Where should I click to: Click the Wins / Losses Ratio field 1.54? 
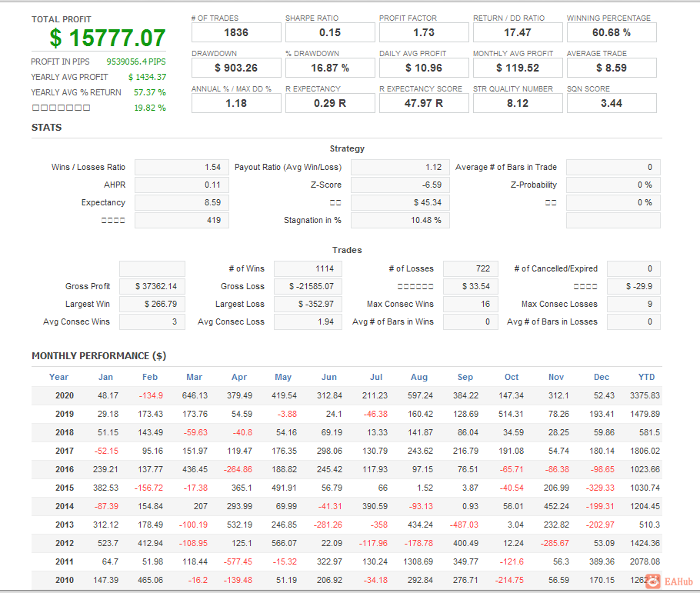pyautogui.click(x=182, y=167)
